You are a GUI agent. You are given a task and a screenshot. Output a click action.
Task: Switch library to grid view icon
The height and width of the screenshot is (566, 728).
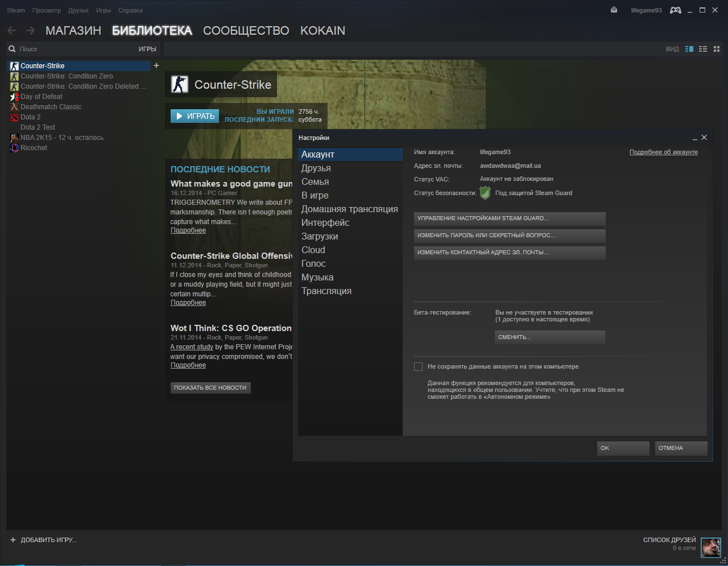pos(717,49)
